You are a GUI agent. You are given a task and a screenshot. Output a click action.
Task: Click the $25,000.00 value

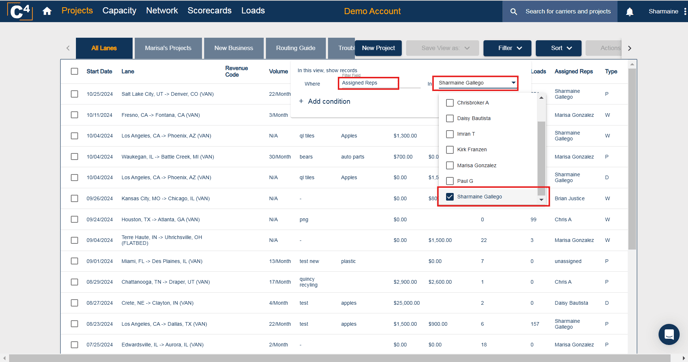pyautogui.click(x=407, y=303)
